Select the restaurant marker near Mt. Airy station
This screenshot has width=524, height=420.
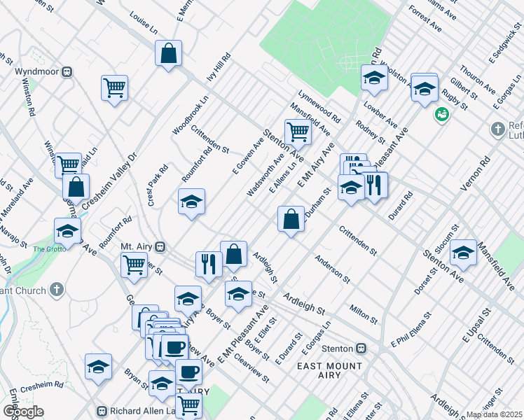[x=209, y=265]
